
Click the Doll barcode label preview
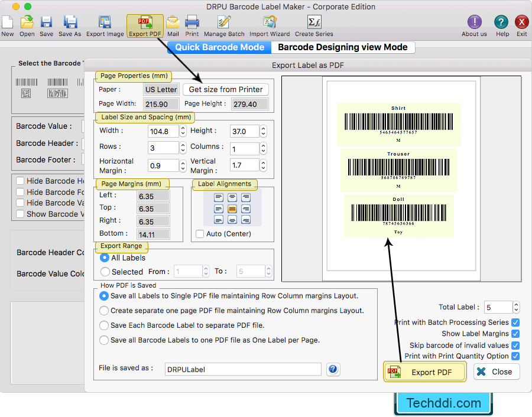coord(398,216)
